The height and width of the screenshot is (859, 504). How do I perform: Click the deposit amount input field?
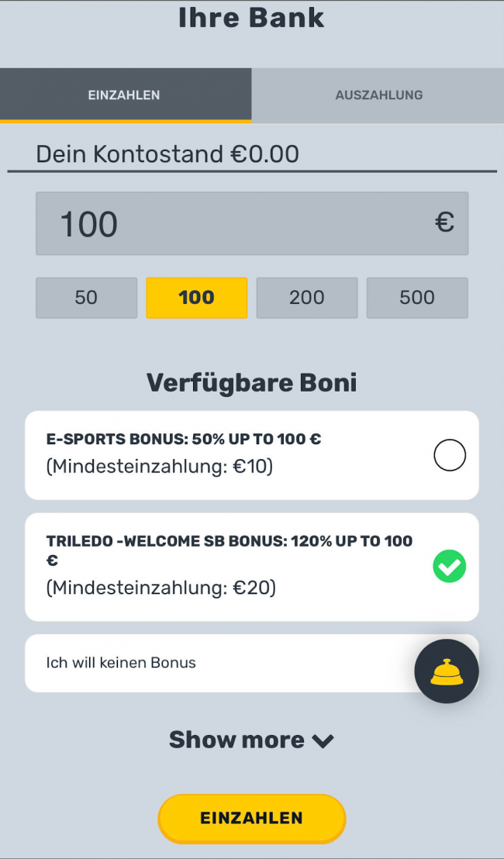click(233, 223)
